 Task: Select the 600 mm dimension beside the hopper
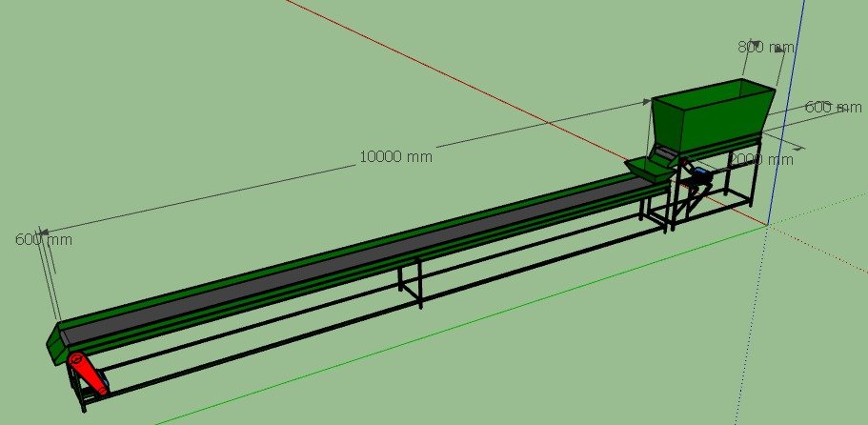click(833, 108)
